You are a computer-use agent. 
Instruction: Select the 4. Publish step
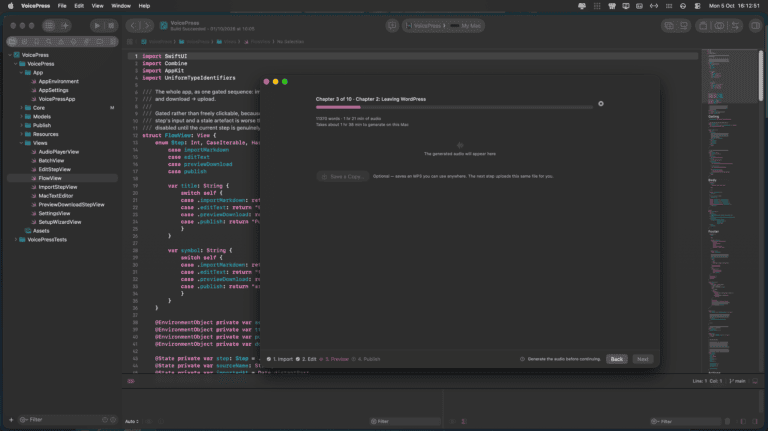tap(366, 359)
